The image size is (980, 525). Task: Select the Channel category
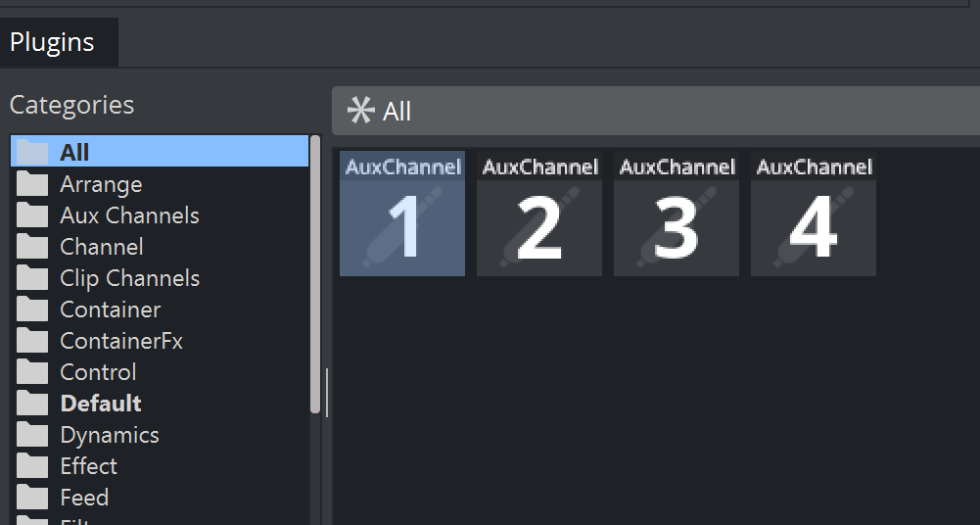[x=102, y=247]
